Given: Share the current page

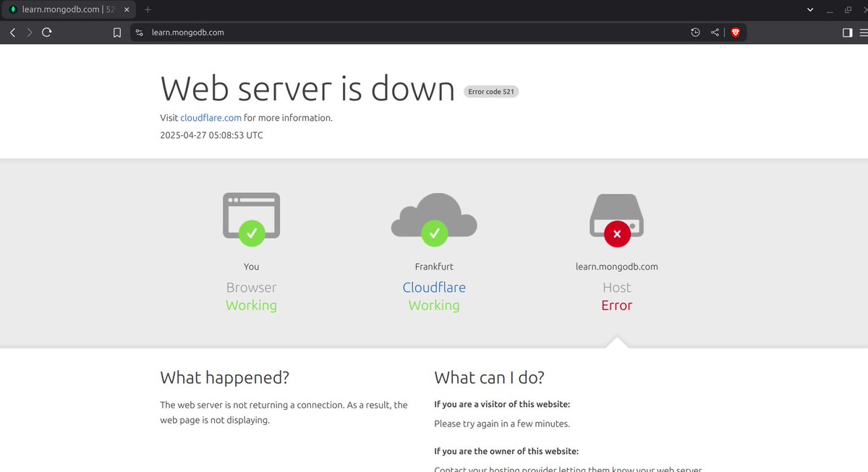Looking at the screenshot, I should (715, 32).
